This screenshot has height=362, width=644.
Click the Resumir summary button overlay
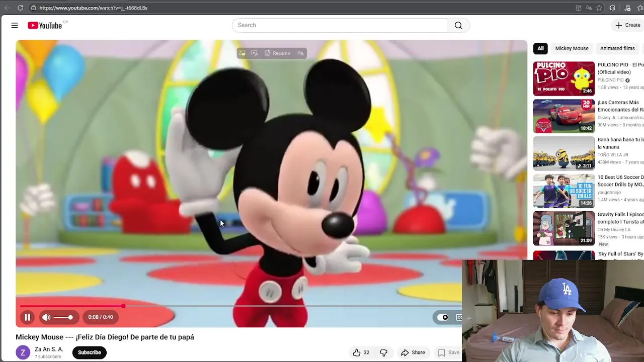click(277, 53)
